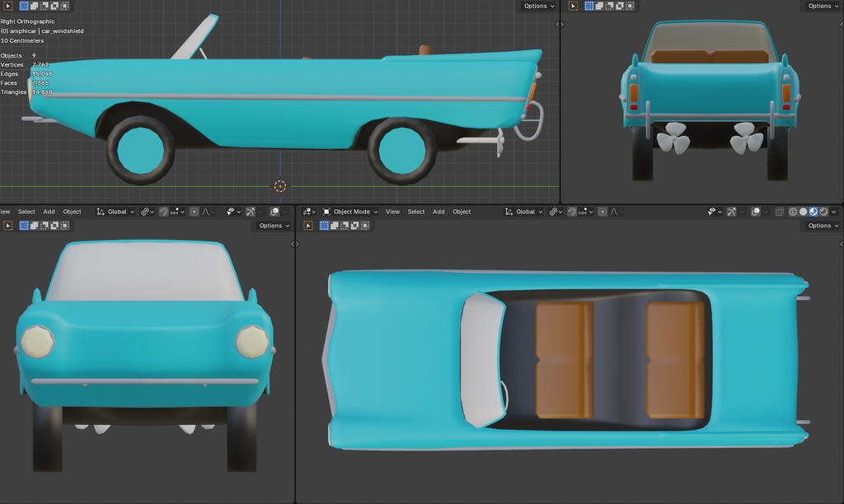Open object visibility filter in front-view header

(233, 212)
